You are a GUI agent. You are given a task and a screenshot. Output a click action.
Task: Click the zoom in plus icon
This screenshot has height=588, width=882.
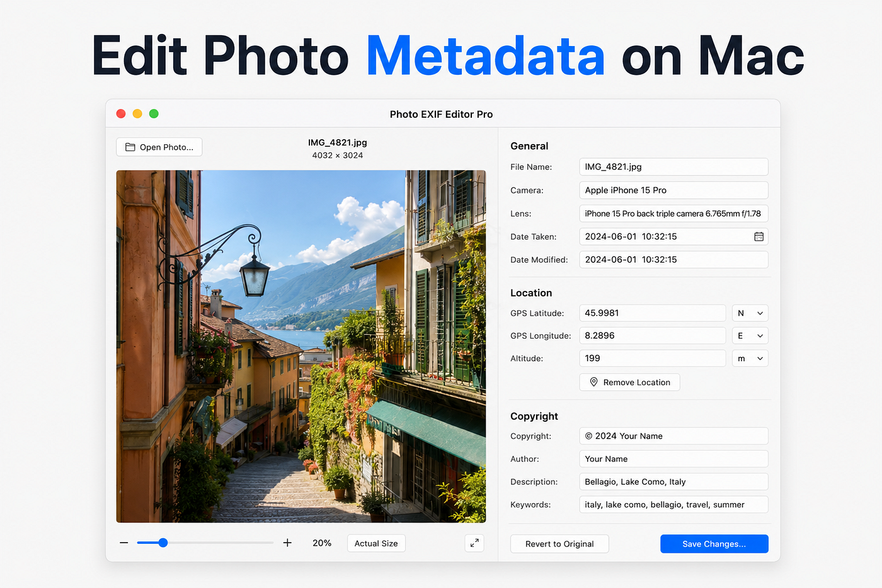click(287, 543)
